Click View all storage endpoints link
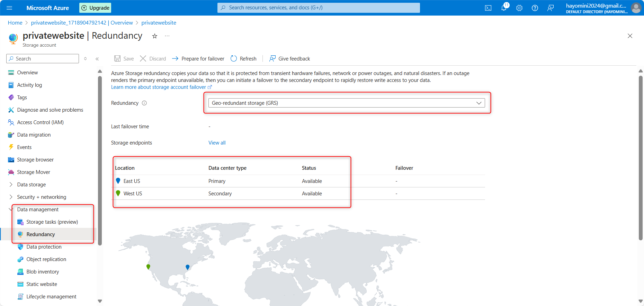 pyautogui.click(x=217, y=143)
